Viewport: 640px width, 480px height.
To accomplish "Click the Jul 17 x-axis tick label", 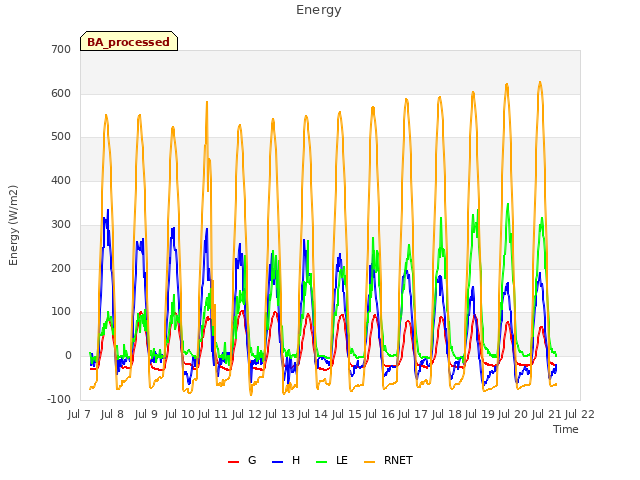I will [x=413, y=414].
